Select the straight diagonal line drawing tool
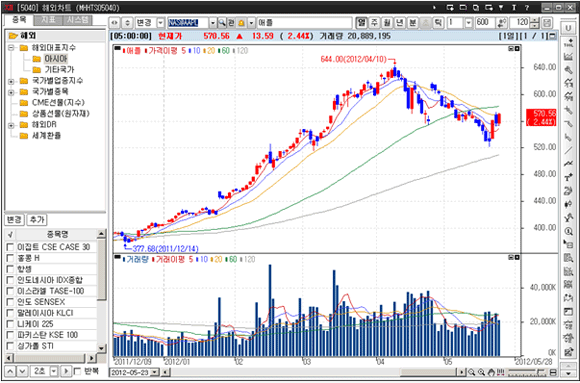 click(x=568, y=150)
